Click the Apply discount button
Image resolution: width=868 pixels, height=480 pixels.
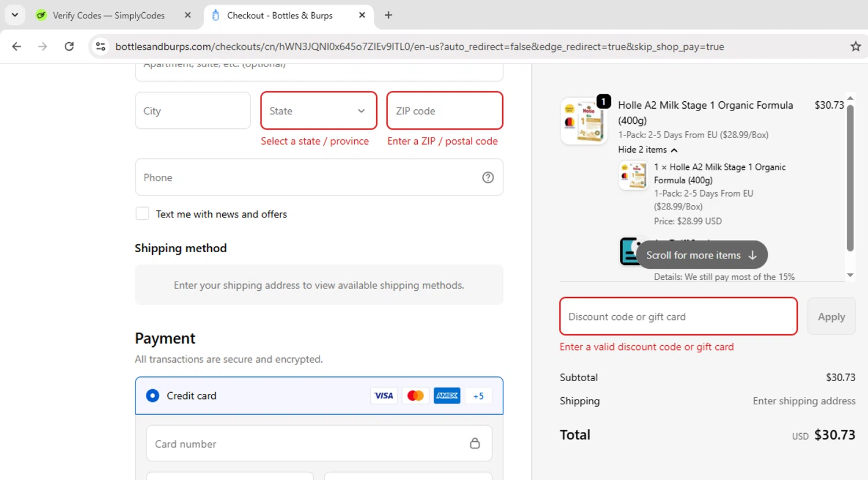click(x=831, y=316)
